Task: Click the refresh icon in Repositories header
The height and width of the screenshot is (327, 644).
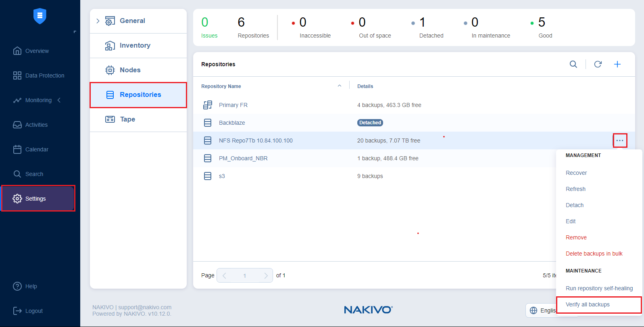Action: point(598,64)
